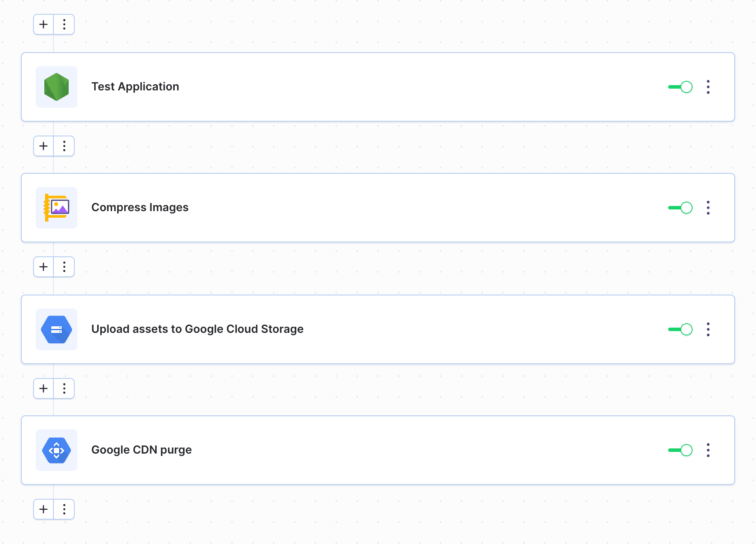Turn off the Google CDN purge toggle
Screen dimensions: 756x544
(x=680, y=450)
